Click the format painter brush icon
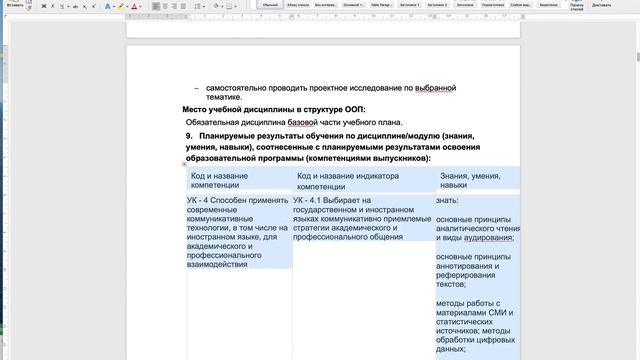Viewport: 640px width, 360px height. [29, 7]
